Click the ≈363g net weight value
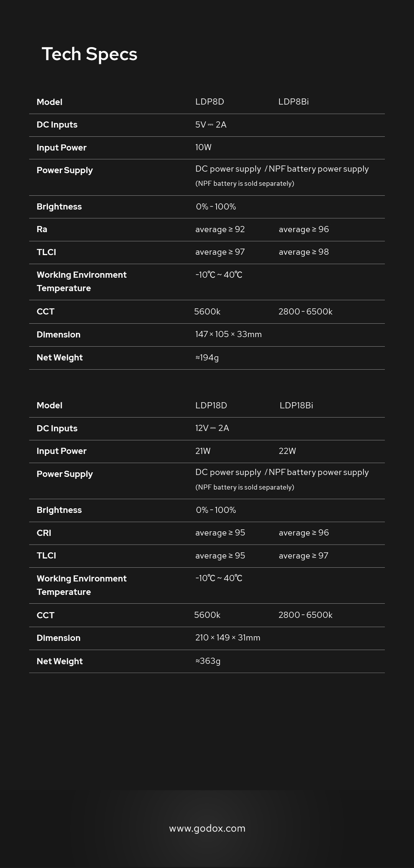The width and height of the screenshot is (414, 868). pos(208,661)
